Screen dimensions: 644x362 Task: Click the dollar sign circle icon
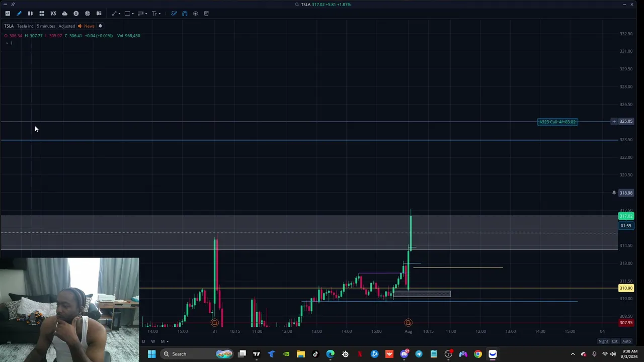(x=76, y=14)
